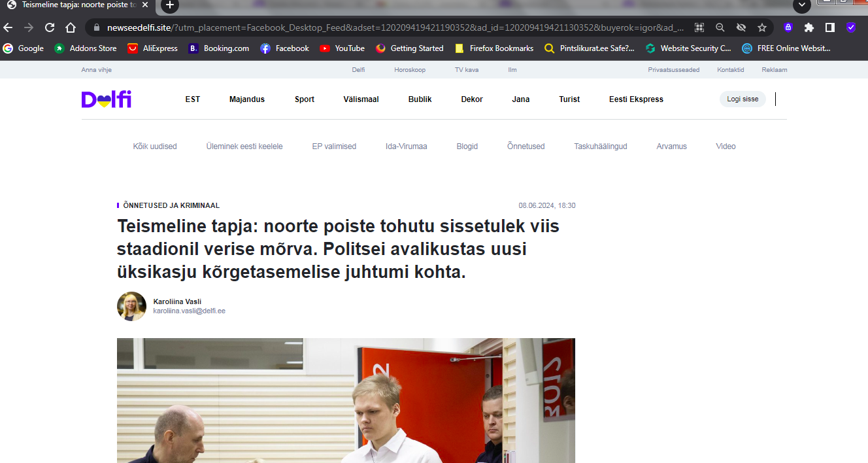
Task: Open the Extensions puzzle icon
Action: (x=809, y=27)
